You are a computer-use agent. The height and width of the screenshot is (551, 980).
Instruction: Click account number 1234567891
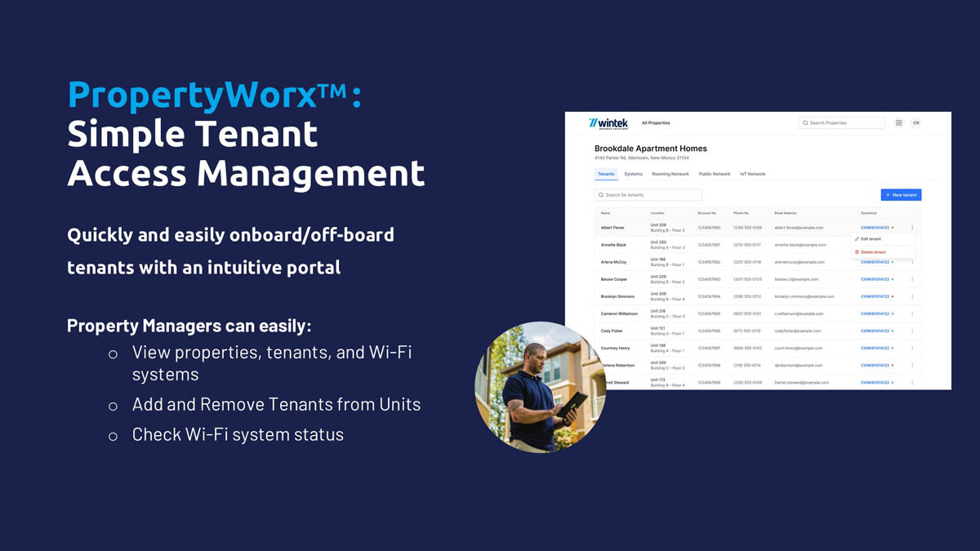coord(709,245)
